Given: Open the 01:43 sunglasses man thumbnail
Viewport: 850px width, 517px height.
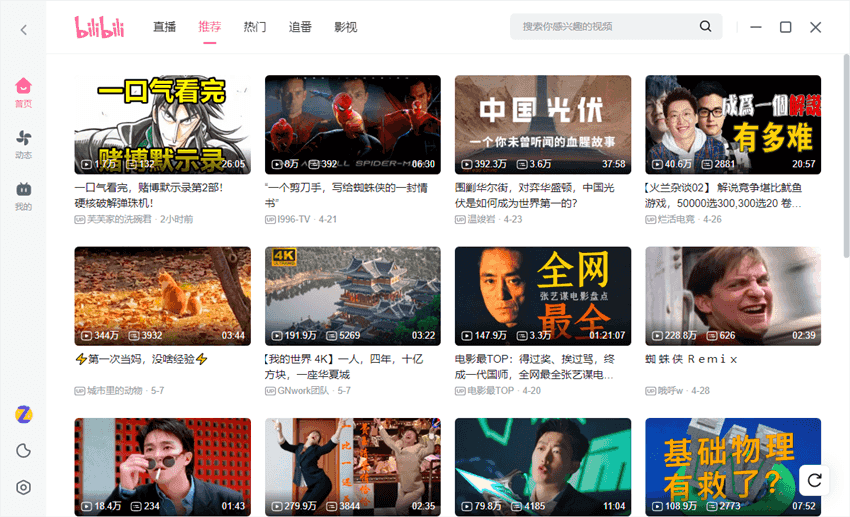Looking at the screenshot, I should tap(163, 467).
